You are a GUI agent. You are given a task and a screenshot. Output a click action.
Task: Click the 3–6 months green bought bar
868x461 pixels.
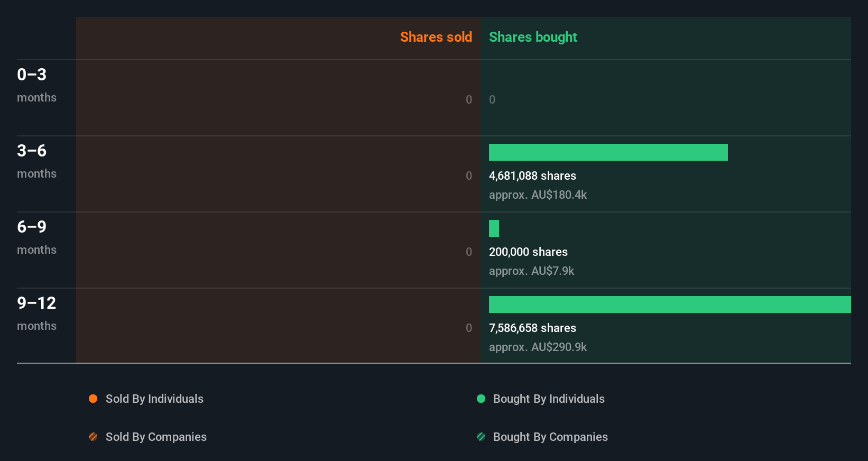click(608, 152)
